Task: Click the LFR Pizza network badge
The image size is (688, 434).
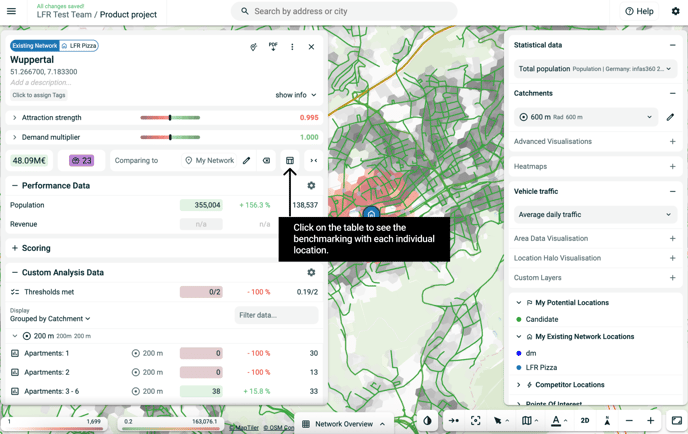Action: click(79, 46)
